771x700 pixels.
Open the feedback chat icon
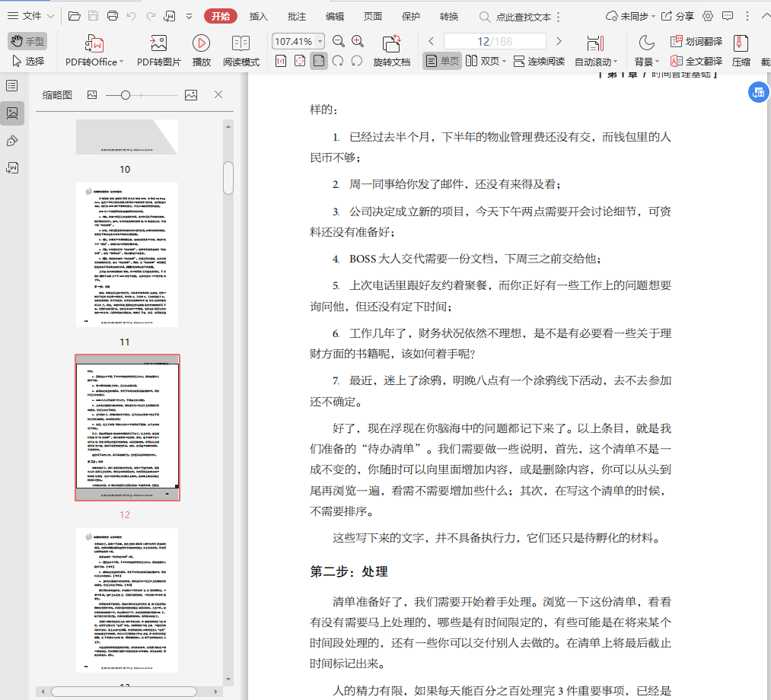click(728, 16)
